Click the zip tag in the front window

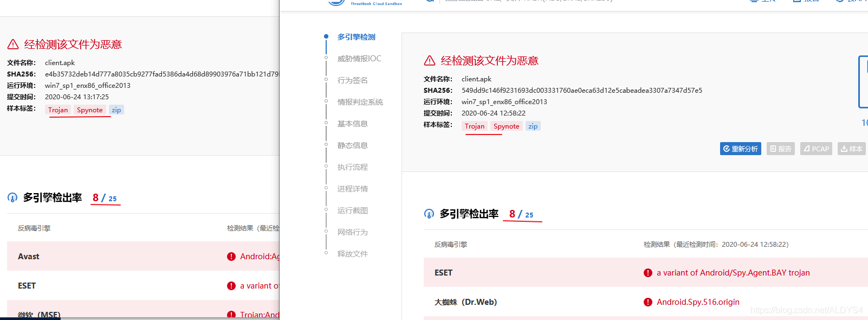click(x=533, y=126)
